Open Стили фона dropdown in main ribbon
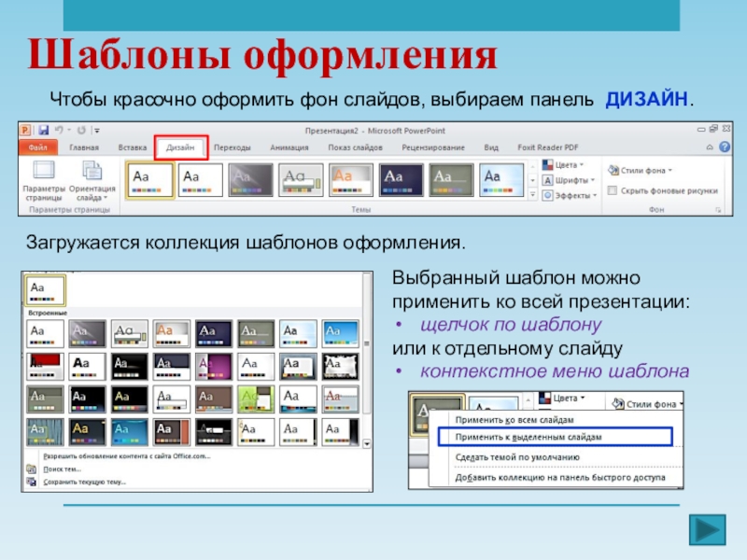 click(669, 171)
